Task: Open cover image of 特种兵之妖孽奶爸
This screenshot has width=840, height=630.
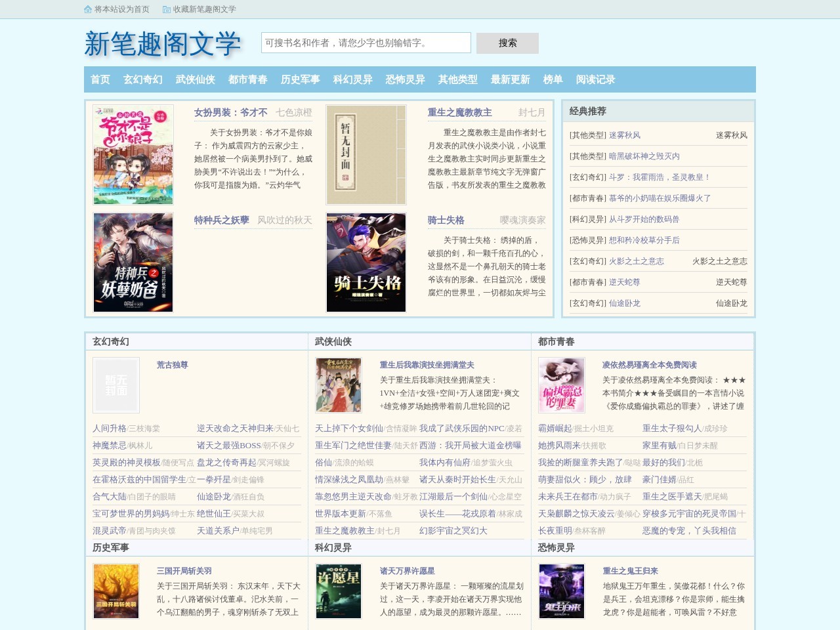Action: [133, 262]
